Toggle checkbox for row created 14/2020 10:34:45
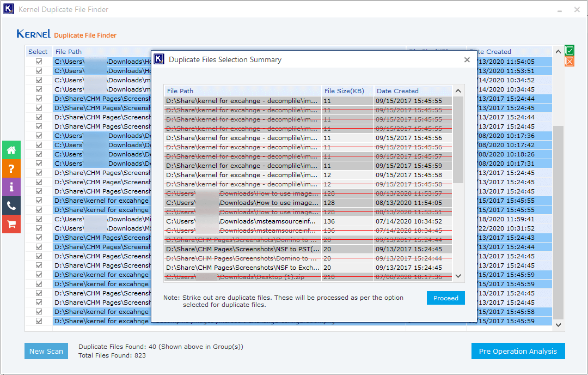The width and height of the screenshot is (588, 375). tap(39, 89)
